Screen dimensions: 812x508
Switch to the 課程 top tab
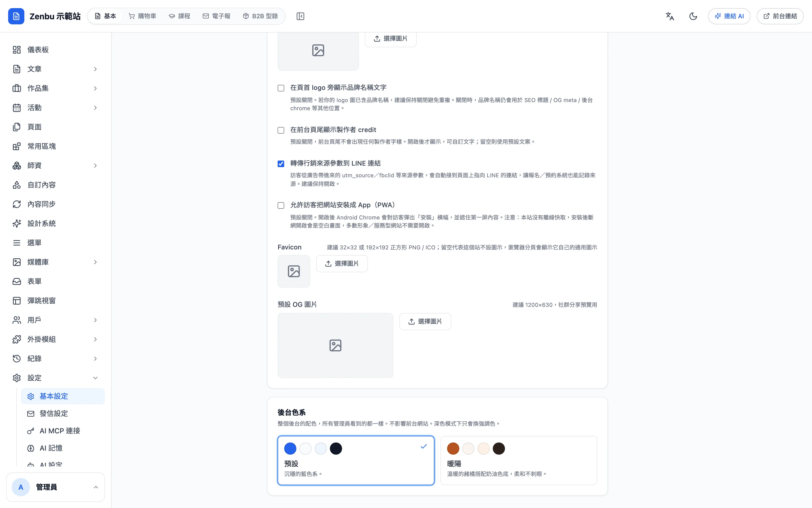pos(179,16)
